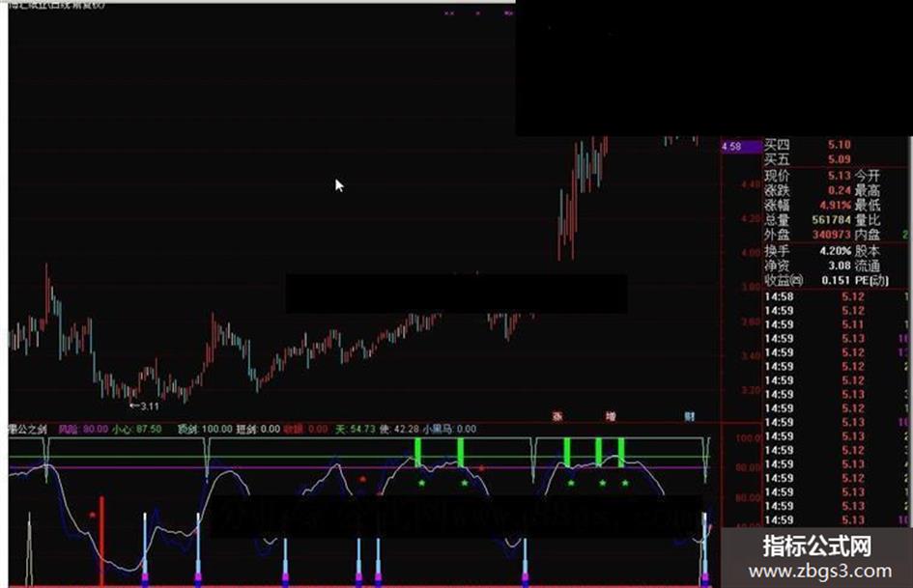Click the 流通 label
Image resolution: width=913 pixels, height=588 pixels.
tap(868, 266)
